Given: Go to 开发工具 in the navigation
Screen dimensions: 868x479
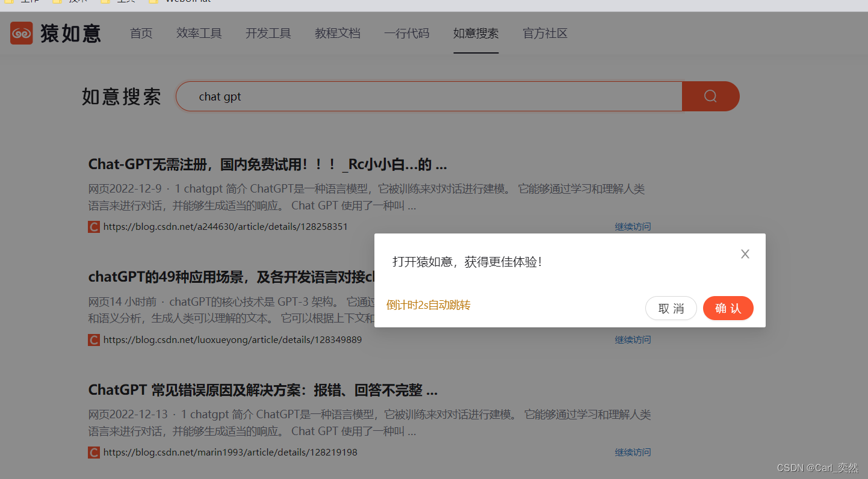Looking at the screenshot, I should pyautogui.click(x=268, y=33).
